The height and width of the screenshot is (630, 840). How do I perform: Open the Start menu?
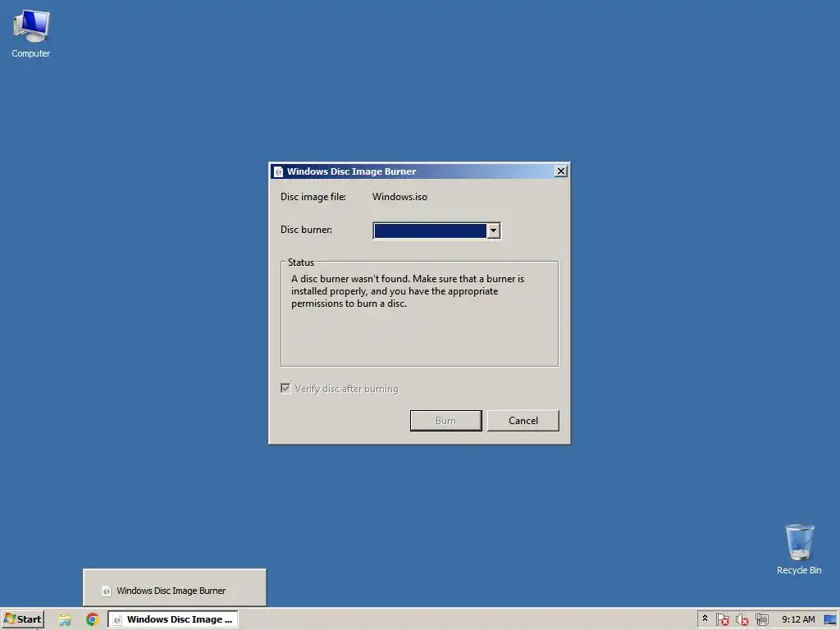[x=22, y=619]
